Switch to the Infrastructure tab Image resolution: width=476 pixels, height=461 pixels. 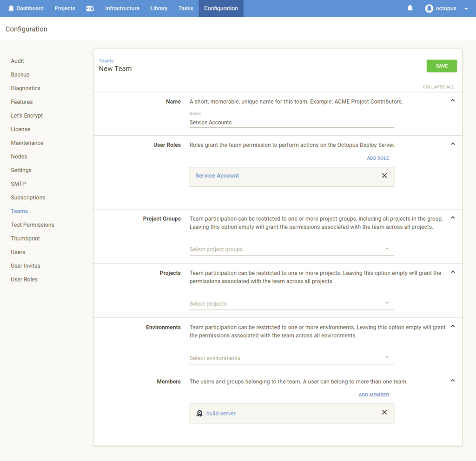(122, 8)
